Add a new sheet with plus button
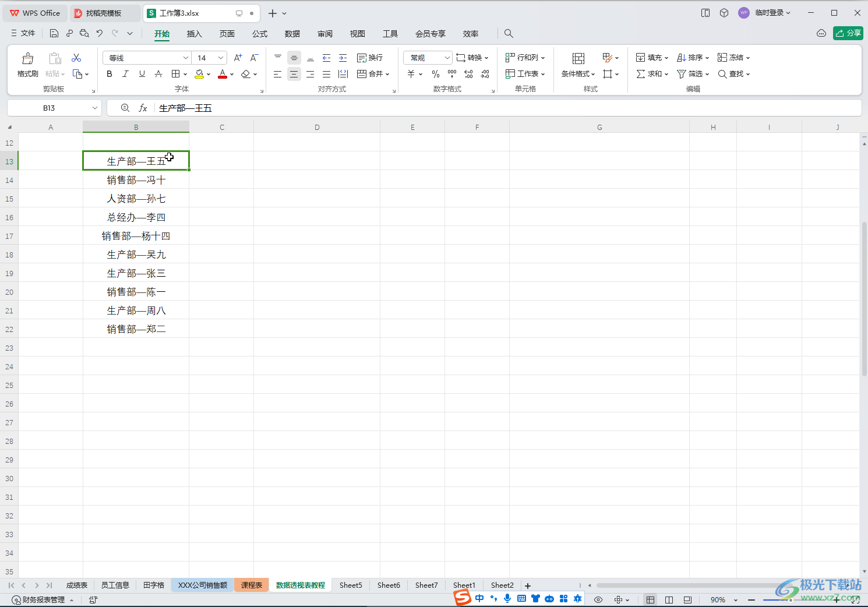Screen dimensions: 868x607 coord(528,585)
